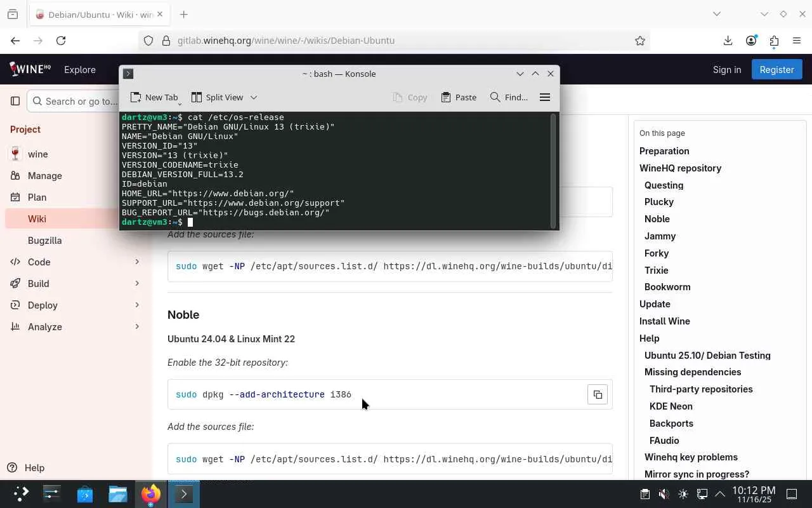Screen dimensions: 812x508
Task: Open a new Firefox tab
Action: [x=183, y=14]
